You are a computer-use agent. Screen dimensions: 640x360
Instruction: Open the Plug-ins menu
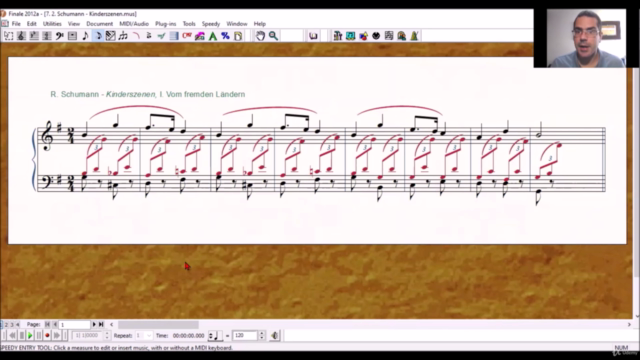point(165,24)
